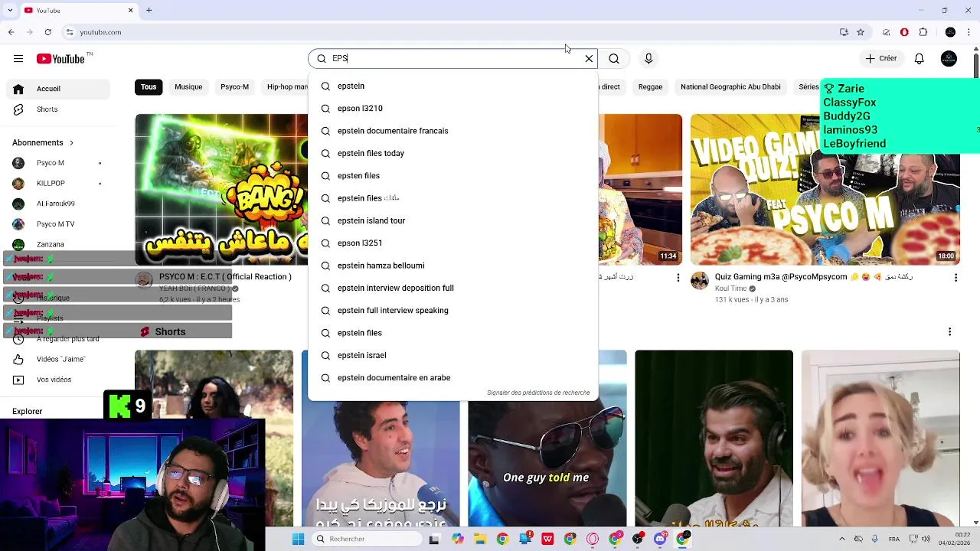
Task: Open the Shorts shelf options menu
Action: [949, 332]
